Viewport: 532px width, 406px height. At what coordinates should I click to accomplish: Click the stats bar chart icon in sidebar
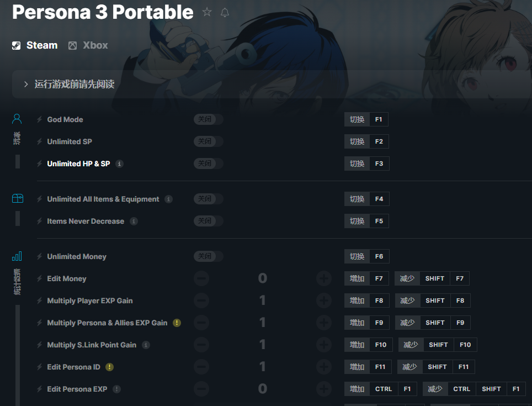(x=17, y=256)
